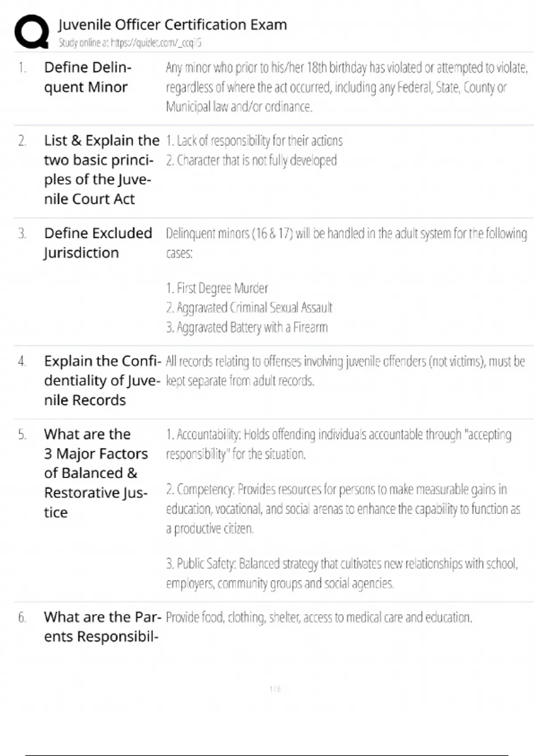Select the Balanced & Restorative Justice question
Image resolution: width=534 pixels, height=756 pixels.
[96, 473]
